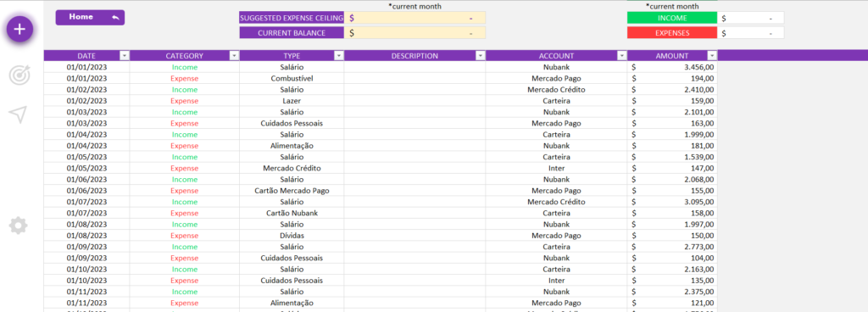Click the SUGGESTED EXPENSE CEILING label

[x=292, y=19]
